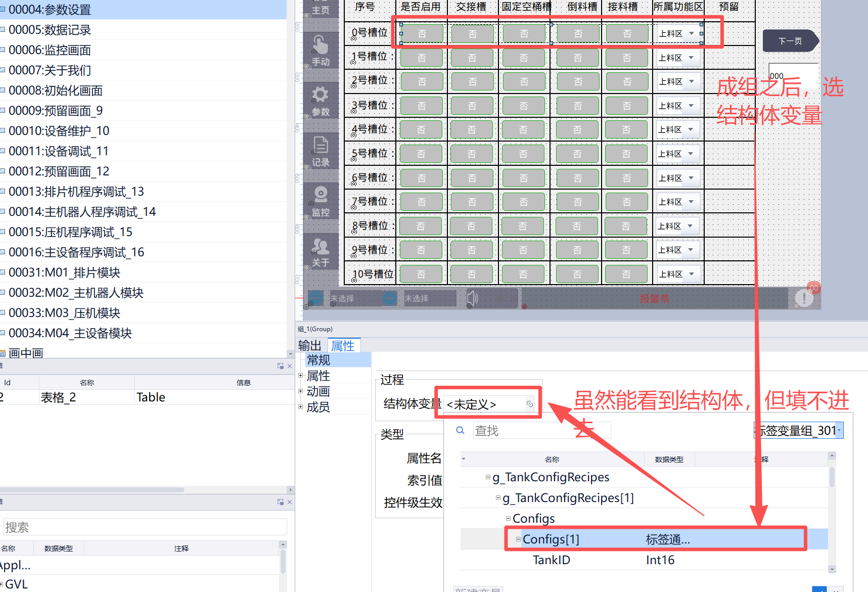This screenshot has width=868, height=592.
Task: Expand the 动画 property node
Action: coord(301,391)
